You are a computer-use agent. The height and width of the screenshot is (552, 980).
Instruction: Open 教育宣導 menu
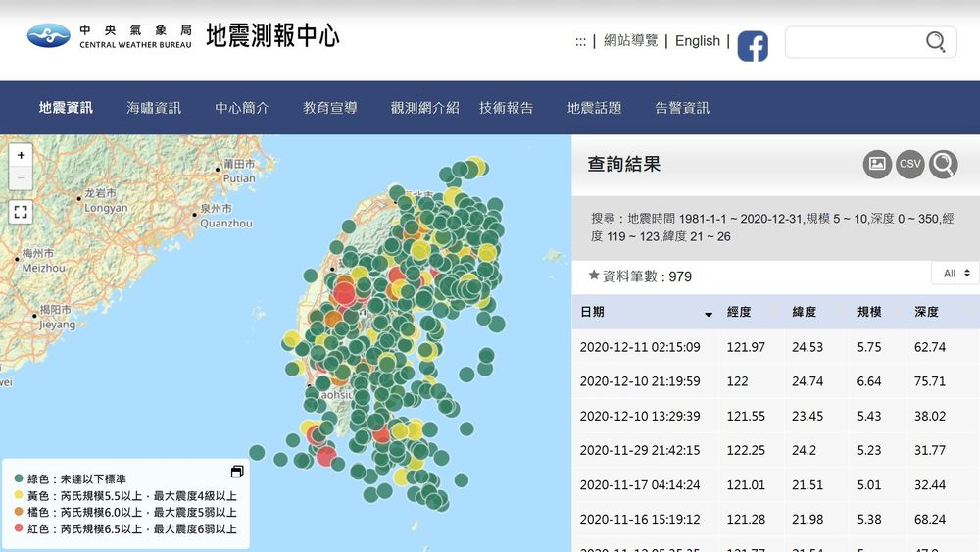tap(330, 108)
